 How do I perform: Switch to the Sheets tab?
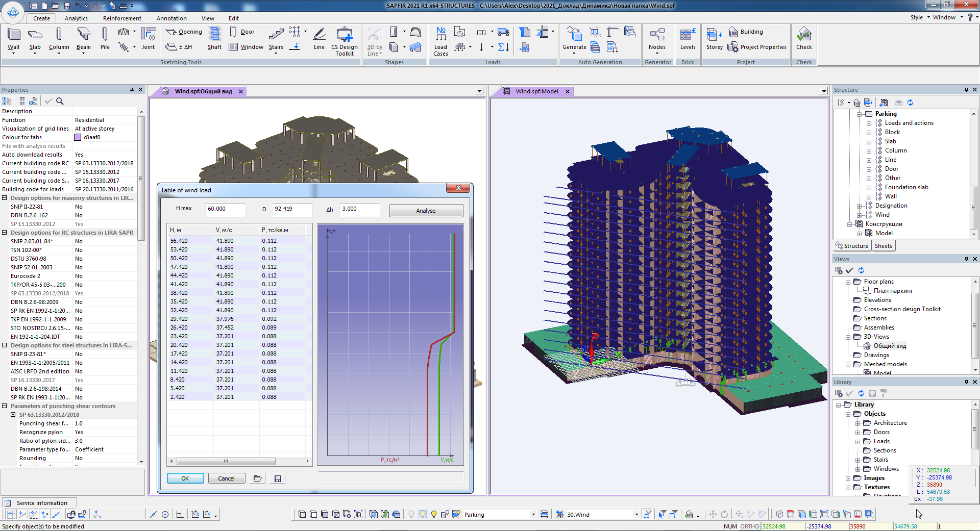click(883, 246)
